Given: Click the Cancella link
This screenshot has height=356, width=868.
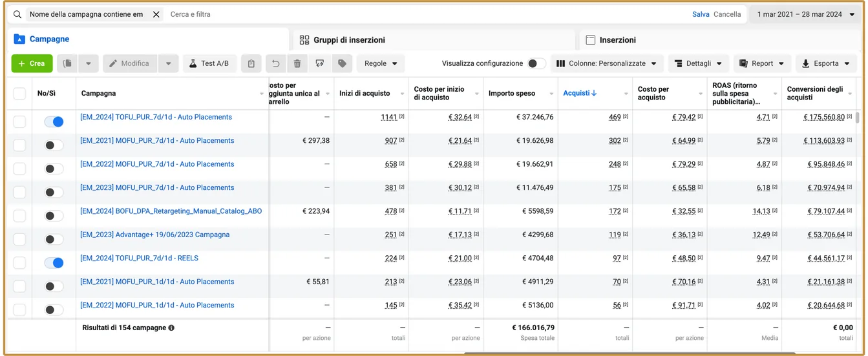Looking at the screenshot, I should pos(727,14).
